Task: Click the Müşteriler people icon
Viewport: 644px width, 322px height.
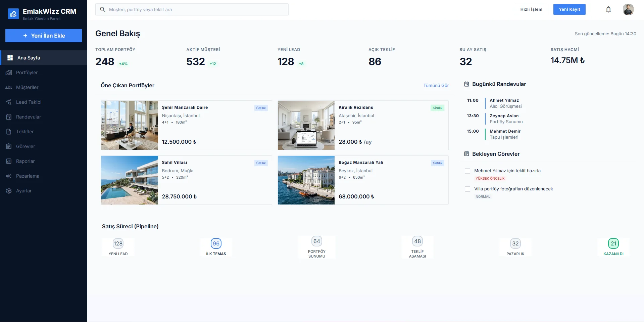Action: [x=9, y=87]
